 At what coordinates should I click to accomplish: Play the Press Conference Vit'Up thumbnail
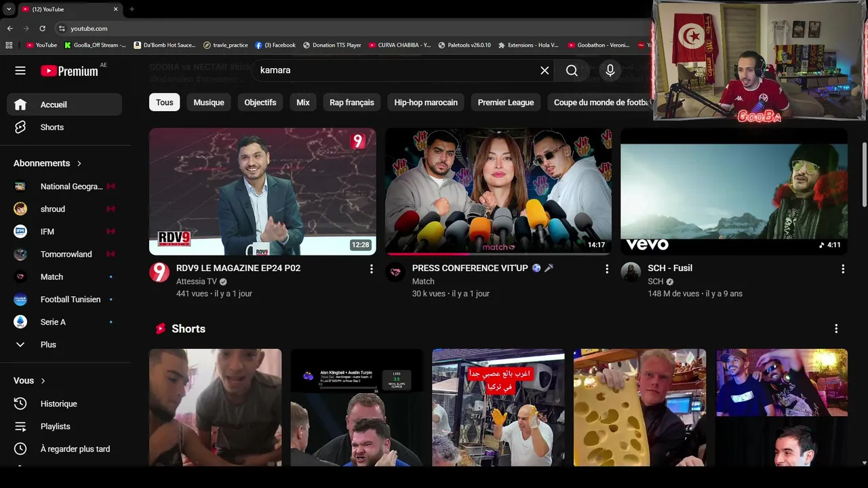498,192
